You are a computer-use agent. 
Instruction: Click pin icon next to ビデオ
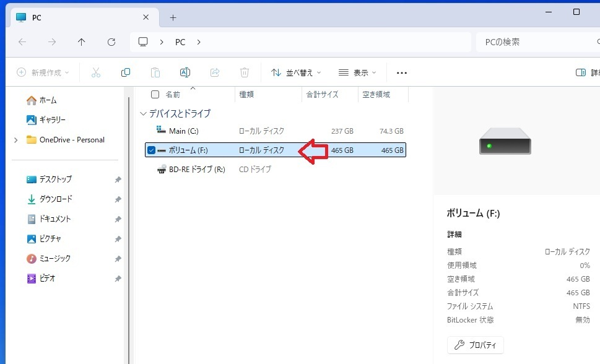click(x=118, y=279)
